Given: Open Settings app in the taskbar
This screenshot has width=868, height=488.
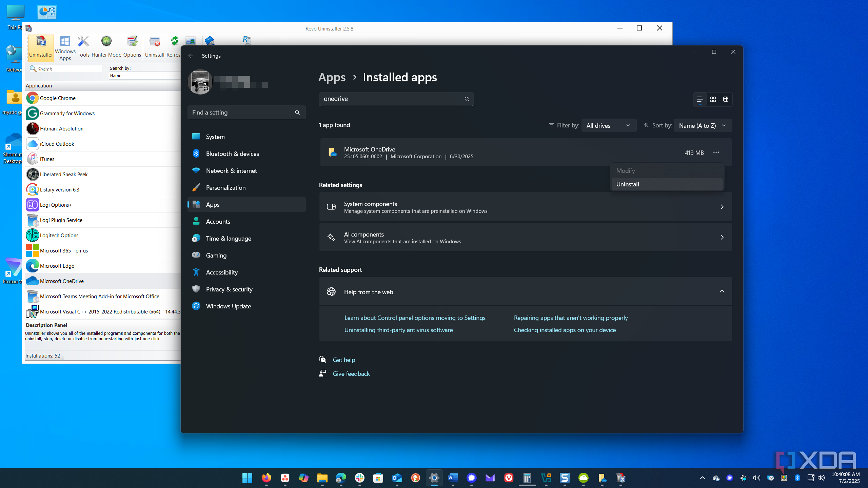Looking at the screenshot, I should [434, 478].
